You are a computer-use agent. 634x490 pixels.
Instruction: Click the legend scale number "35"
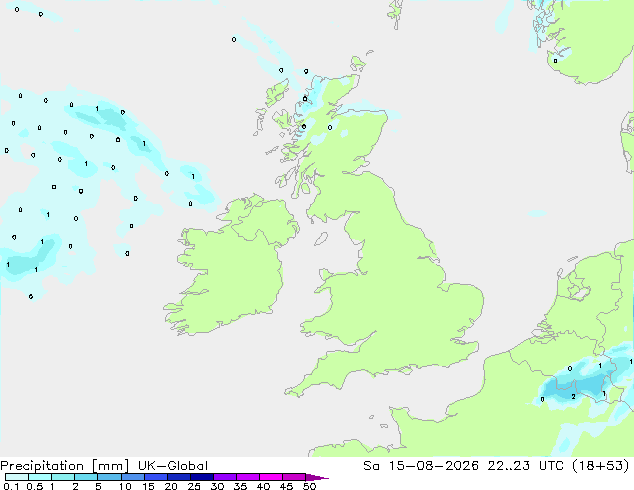point(240,486)
